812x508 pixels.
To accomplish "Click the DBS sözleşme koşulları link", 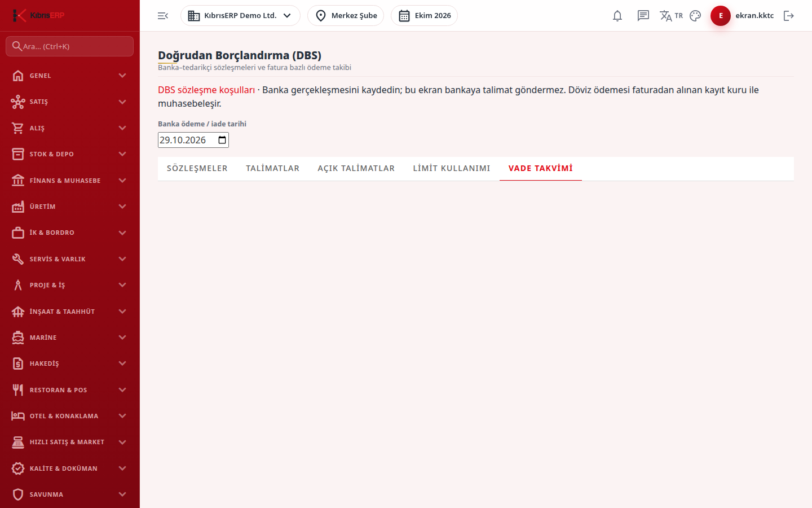I will pos(206,90).
